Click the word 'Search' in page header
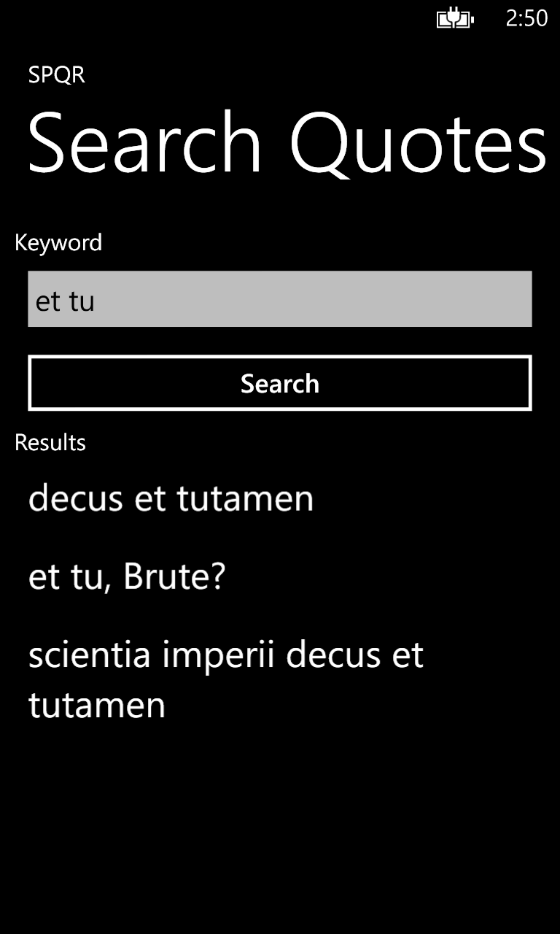Image resolution: width=560 pixels, height=934 pixels. [x=144, y=142]
